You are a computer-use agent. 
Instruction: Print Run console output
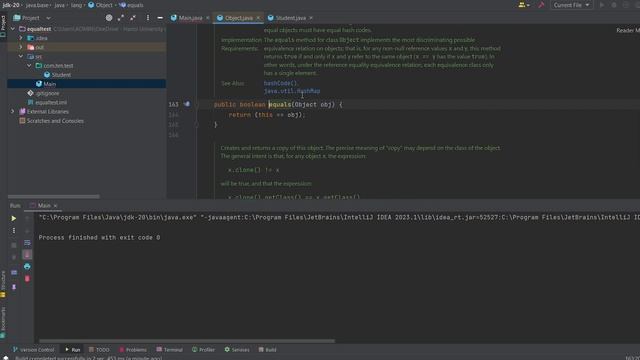(27, 267)
